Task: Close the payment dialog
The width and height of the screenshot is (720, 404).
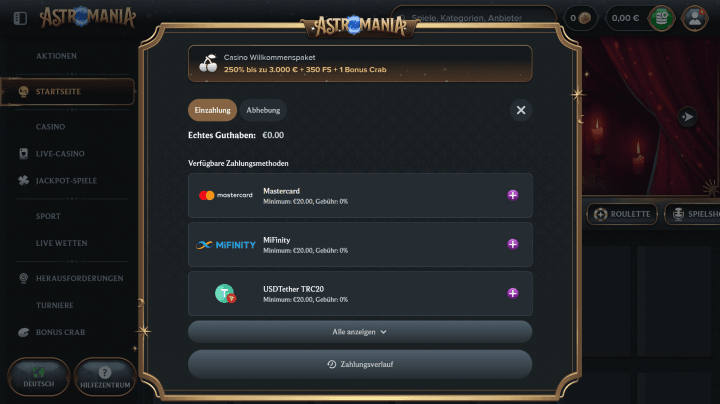Action: click(521, 110)
